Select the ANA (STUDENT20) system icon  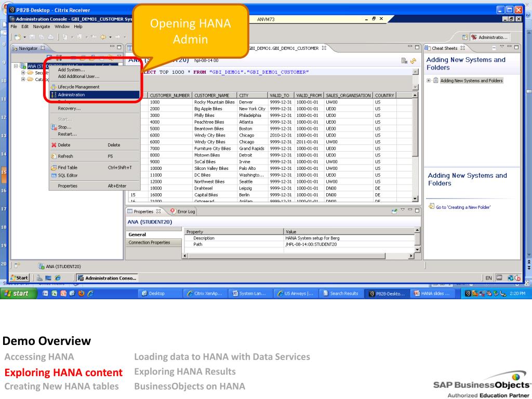pyautogui.click(x=23, y=66)
